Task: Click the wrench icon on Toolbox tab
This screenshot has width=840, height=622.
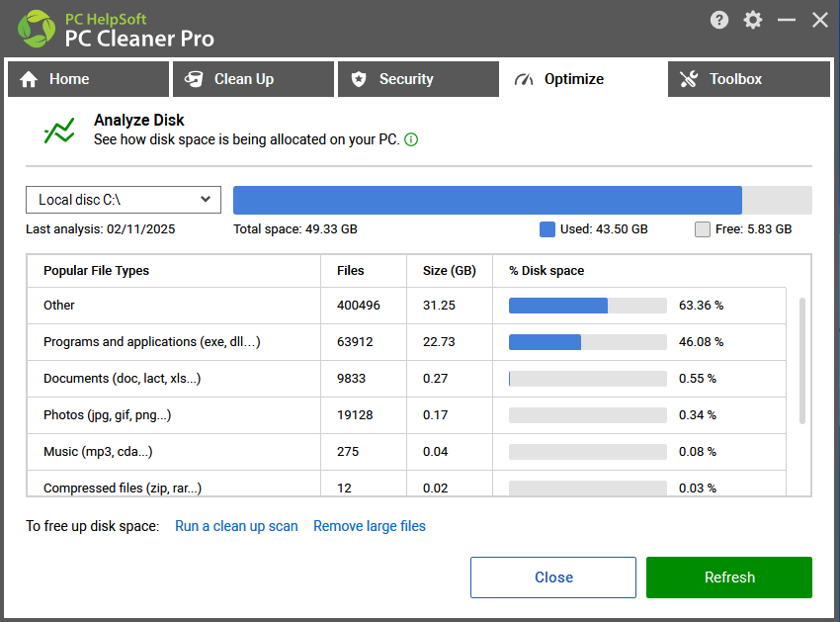Action: click(x=689, y=79)
